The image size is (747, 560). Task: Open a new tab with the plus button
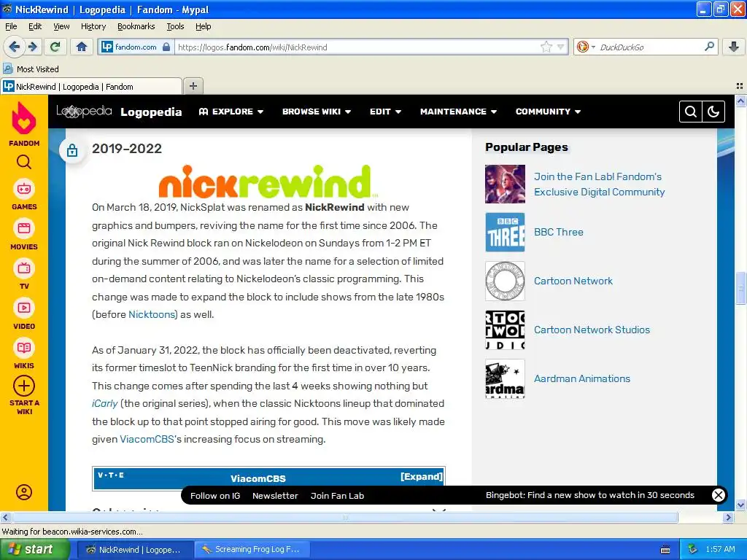(x=193, y=86)
